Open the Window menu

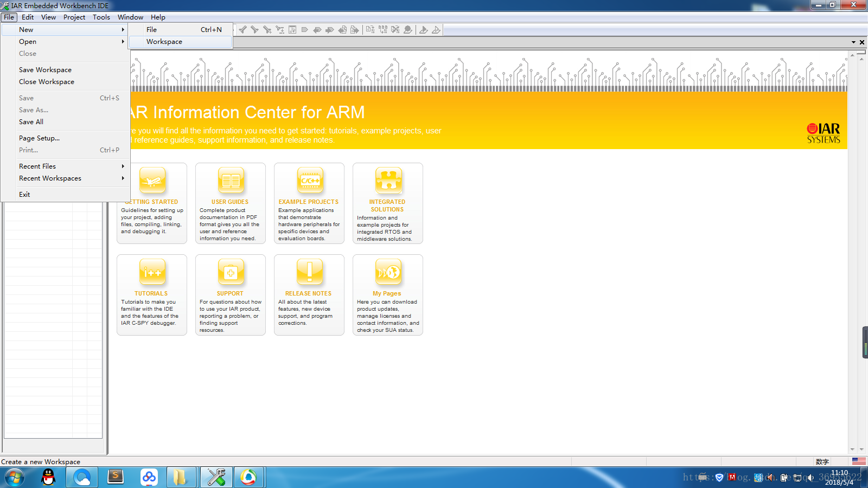(130, 17)
